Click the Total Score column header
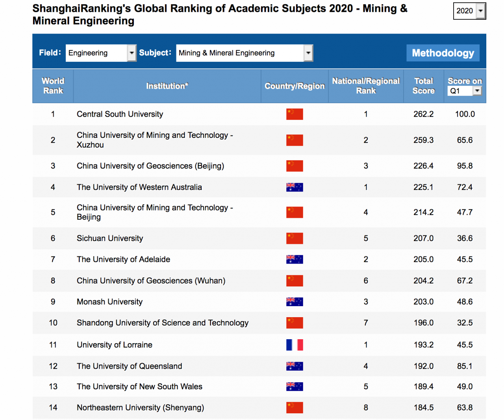 (423, 86)
